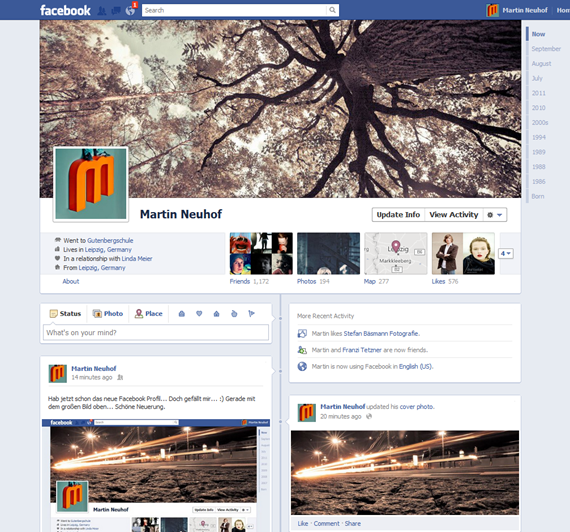
Task: Select the Status composer tab
Action: click(65, 313)
